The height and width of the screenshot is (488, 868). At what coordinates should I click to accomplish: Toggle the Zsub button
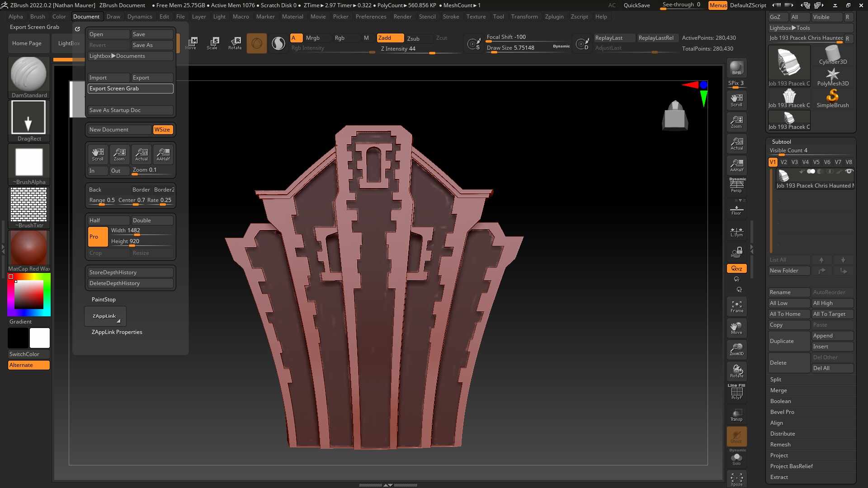(413, 38)
